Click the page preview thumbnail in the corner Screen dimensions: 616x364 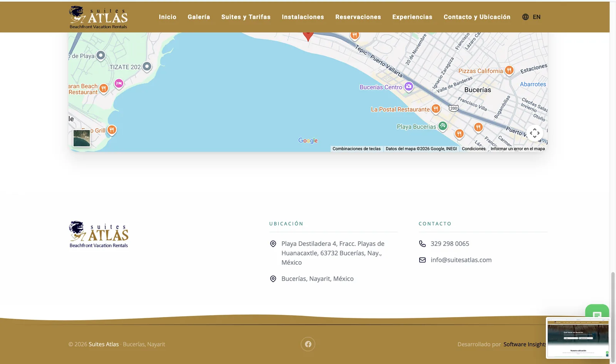coord(578,338)
